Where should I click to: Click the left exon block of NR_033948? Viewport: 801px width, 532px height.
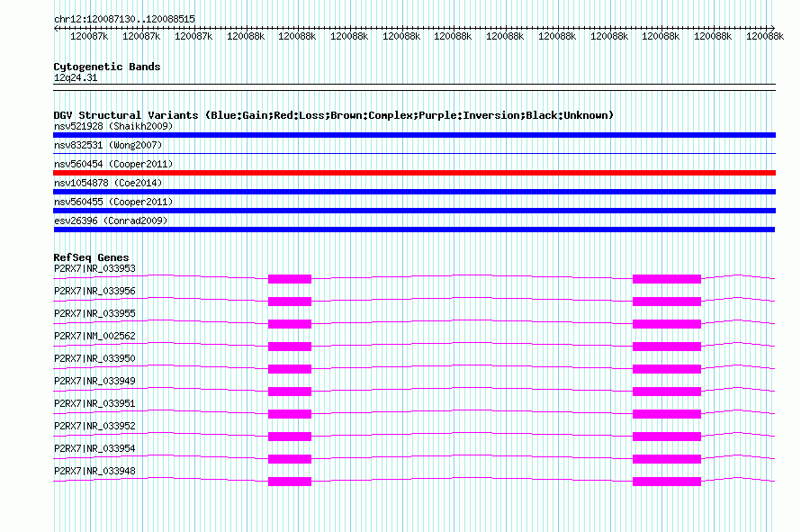290,482
